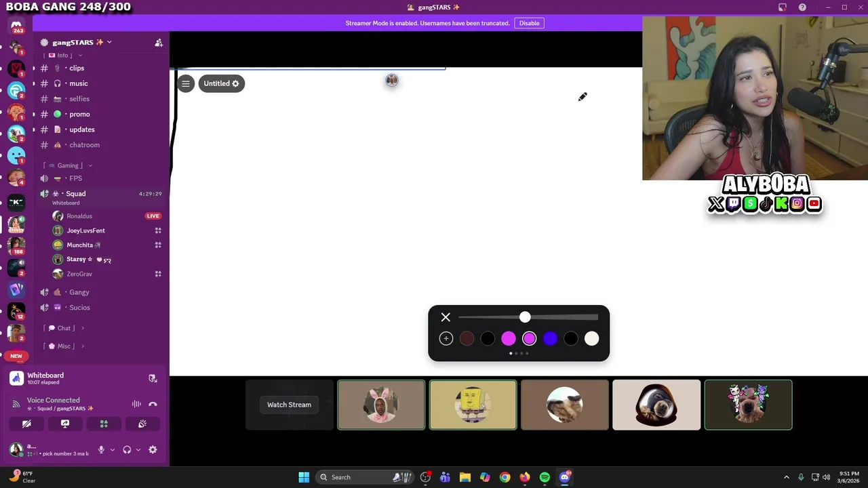Expand the Misc category
The image size is (868, 488).
[x=64, y=346]
